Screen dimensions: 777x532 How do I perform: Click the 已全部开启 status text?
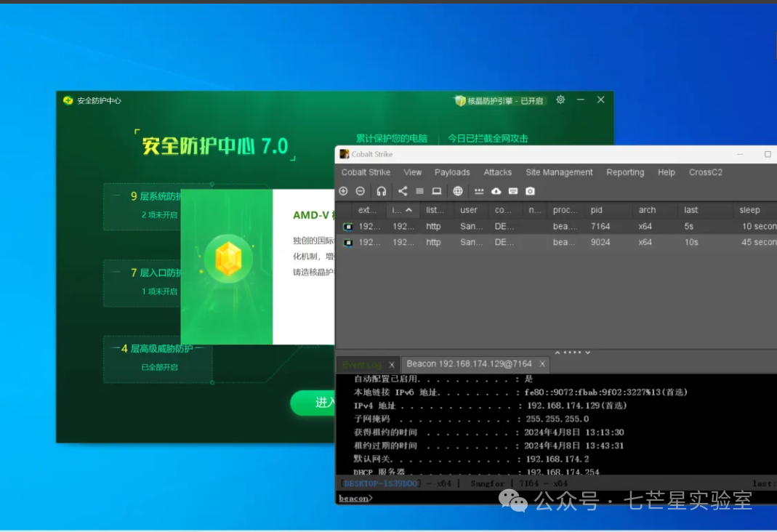(159, 367)
